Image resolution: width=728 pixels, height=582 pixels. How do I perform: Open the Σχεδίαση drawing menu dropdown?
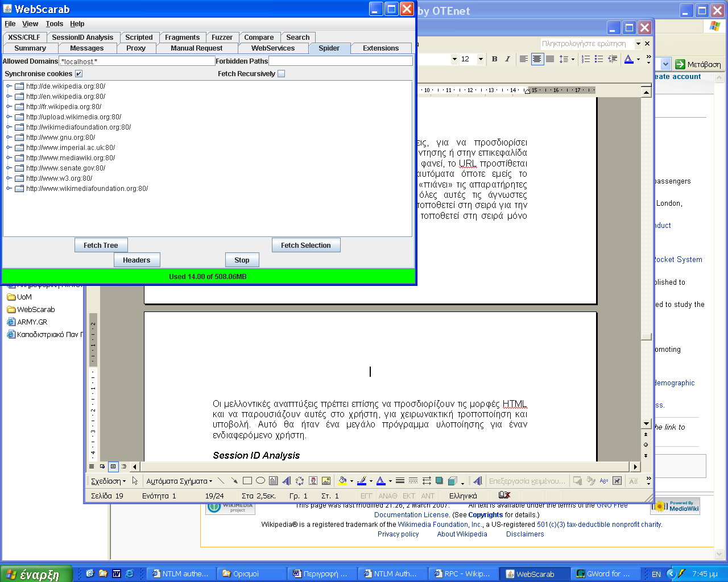[x=108, y=481]
